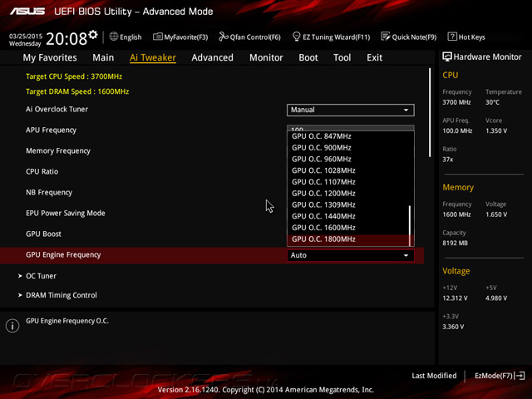The width and height of the screenshot is (532, 399).
Task: Open the Quick Note notepad icon
Action: (x=386, y=37)
